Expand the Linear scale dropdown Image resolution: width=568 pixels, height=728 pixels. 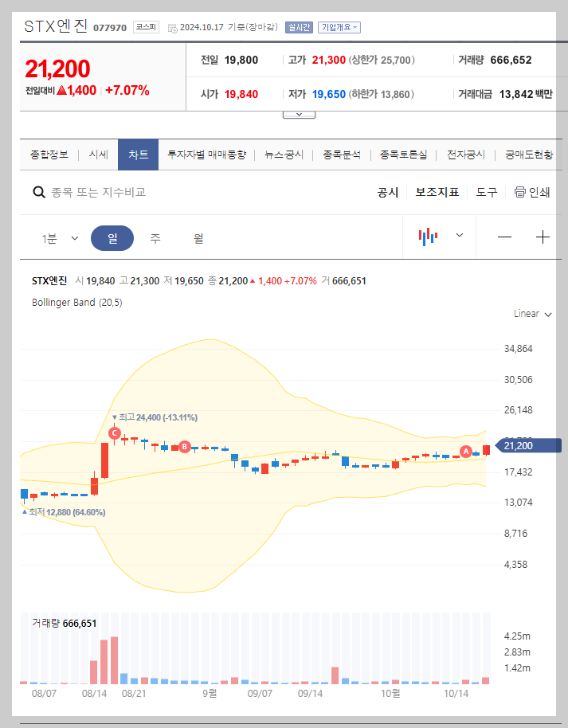(531, 314)
